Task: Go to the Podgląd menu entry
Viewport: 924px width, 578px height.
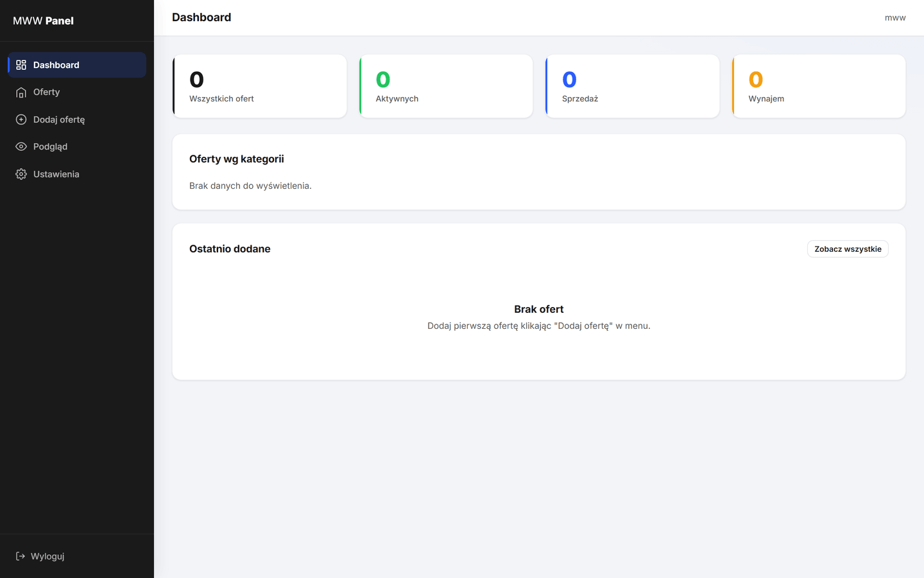Action: [77, 146]
